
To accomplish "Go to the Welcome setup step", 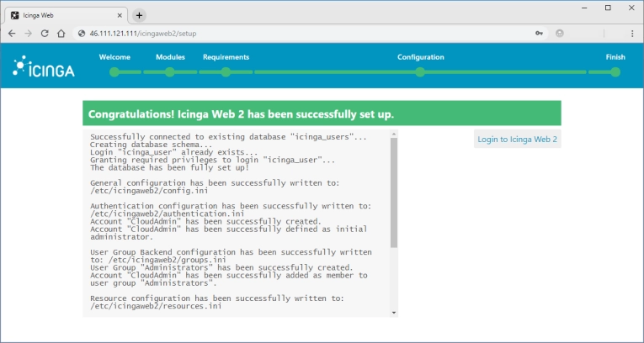I will point(114,57).
